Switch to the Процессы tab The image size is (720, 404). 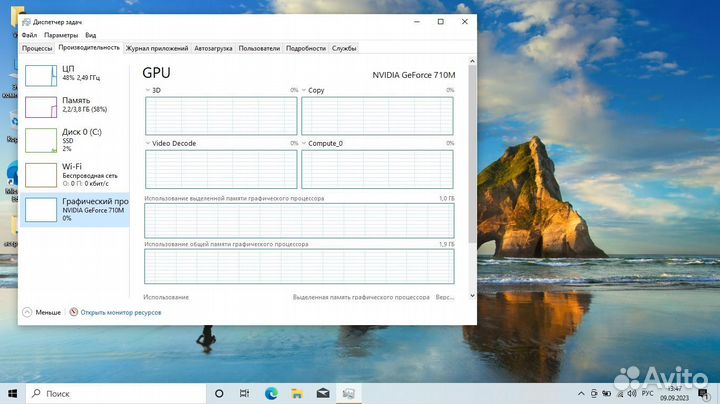pos(37,48)
